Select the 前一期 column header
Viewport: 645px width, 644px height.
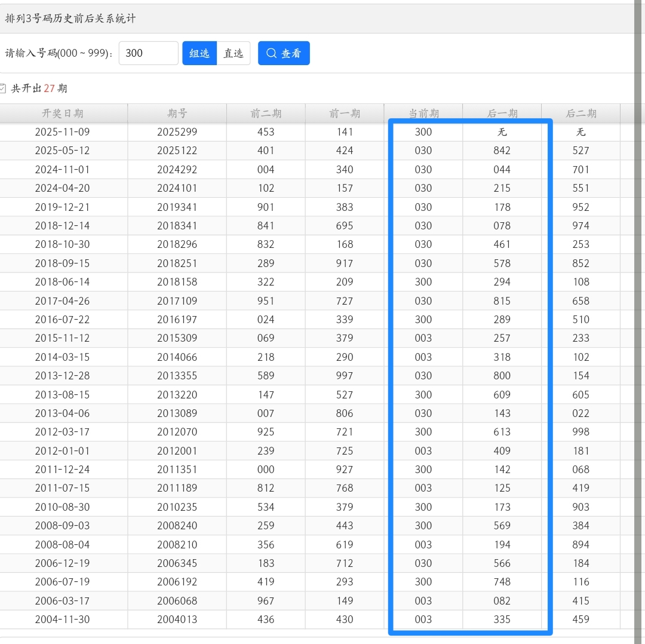[345, 114]
